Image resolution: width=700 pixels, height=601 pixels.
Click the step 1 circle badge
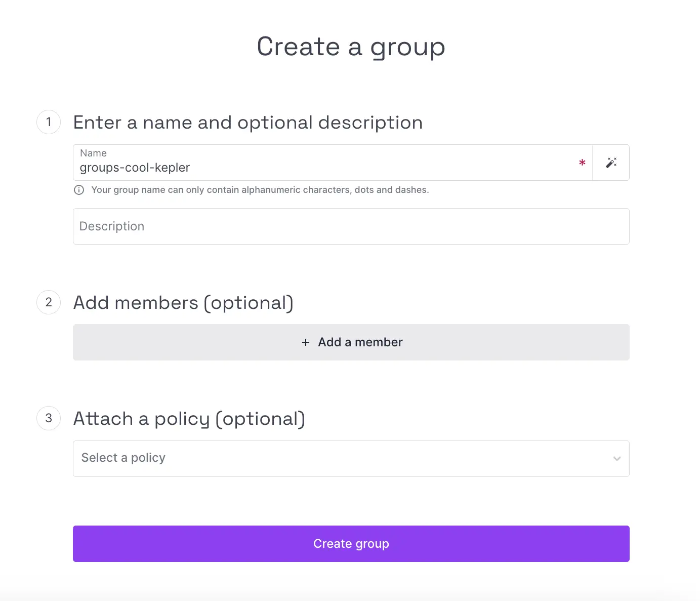tap(49, 122)
